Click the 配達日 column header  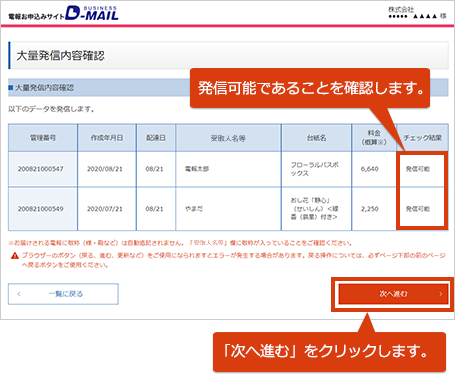tap(156, 138)
